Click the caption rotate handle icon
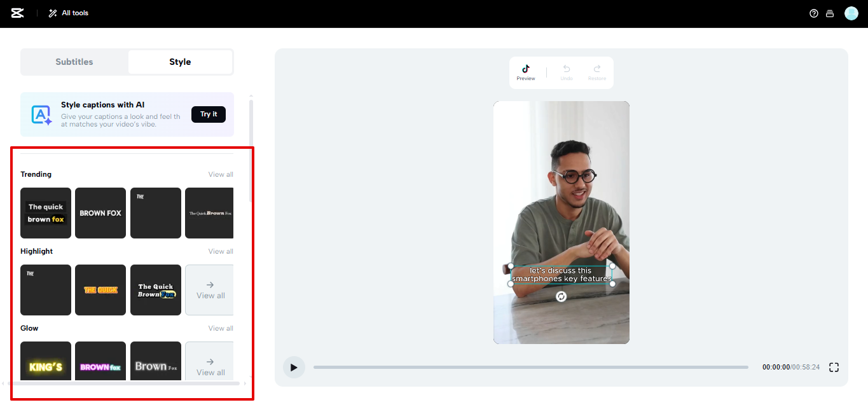 pyautogui.click(x=561, y=296)
